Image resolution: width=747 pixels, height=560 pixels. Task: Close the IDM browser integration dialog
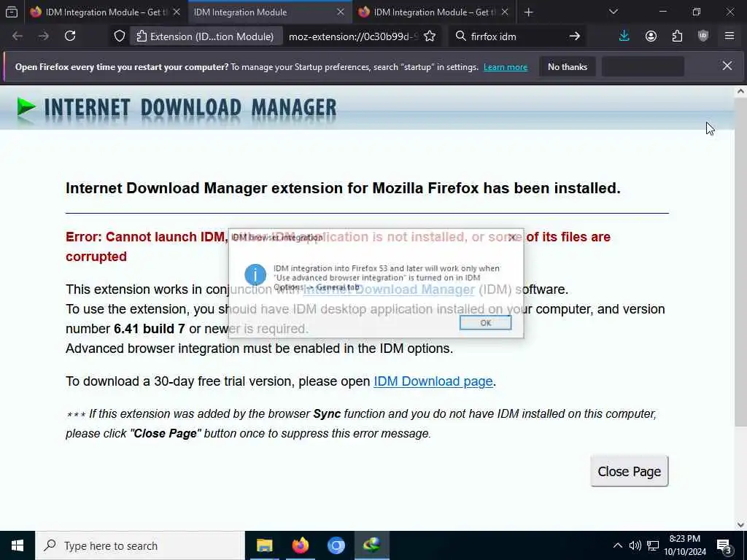point(512,237)
